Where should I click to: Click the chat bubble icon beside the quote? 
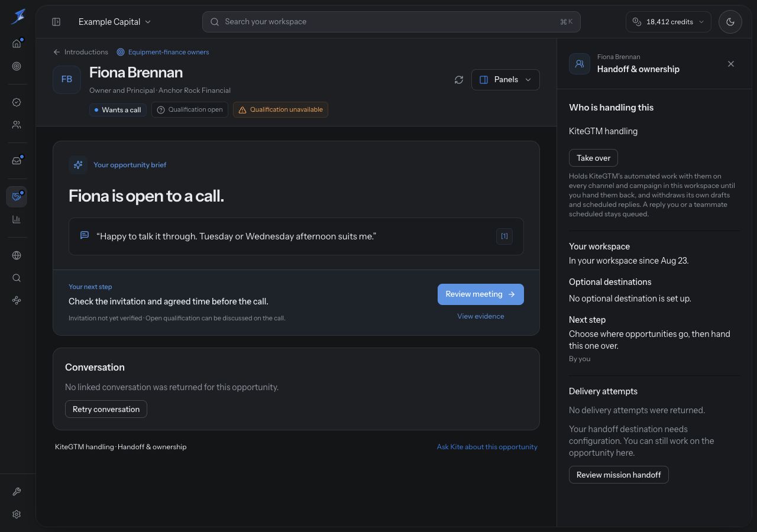coord(85,235)
